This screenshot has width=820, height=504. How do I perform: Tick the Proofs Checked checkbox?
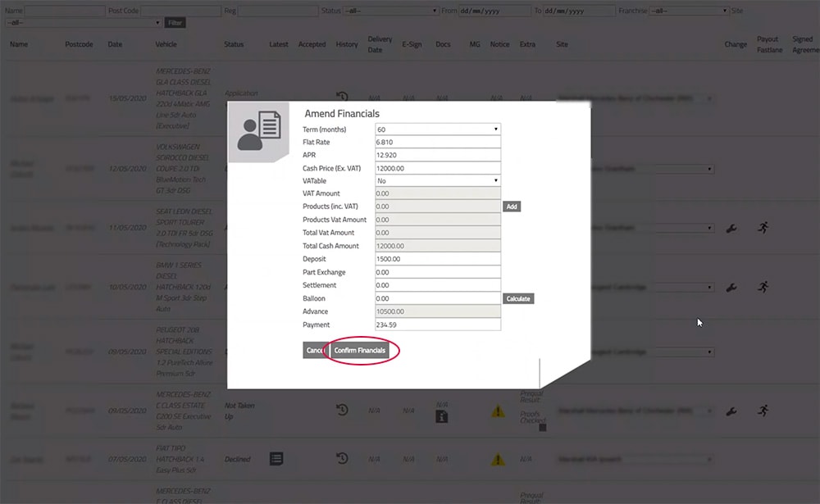click(x=542, y=427)
